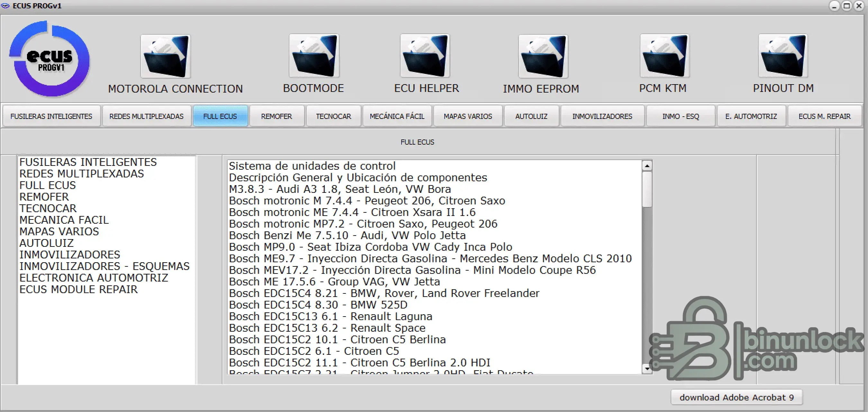Click the document list scroll up arrow
The height and width of the screenshot is (412, 868).
tap(647, 166)
